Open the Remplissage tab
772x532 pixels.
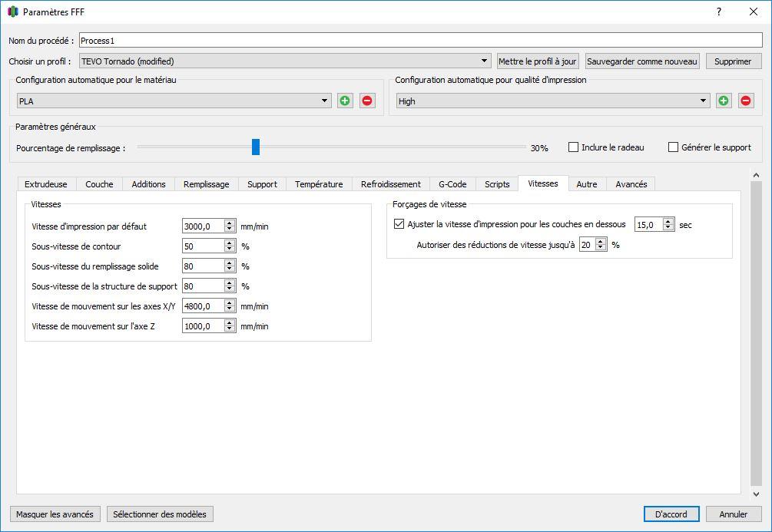point(207,184)
